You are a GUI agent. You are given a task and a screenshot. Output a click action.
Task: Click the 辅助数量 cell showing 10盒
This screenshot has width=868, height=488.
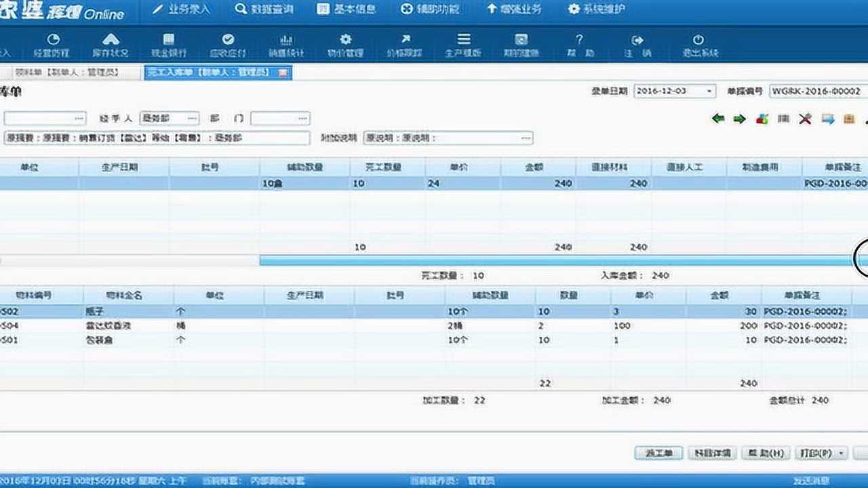click(x=305, y=184)
